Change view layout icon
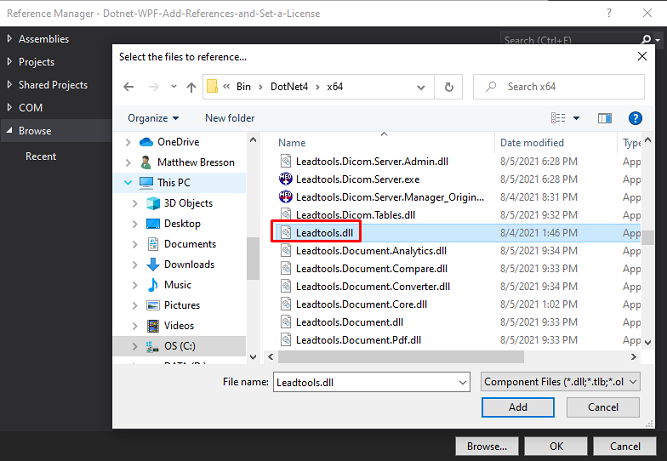Viewport: 667px width, 461px height. 558,118
